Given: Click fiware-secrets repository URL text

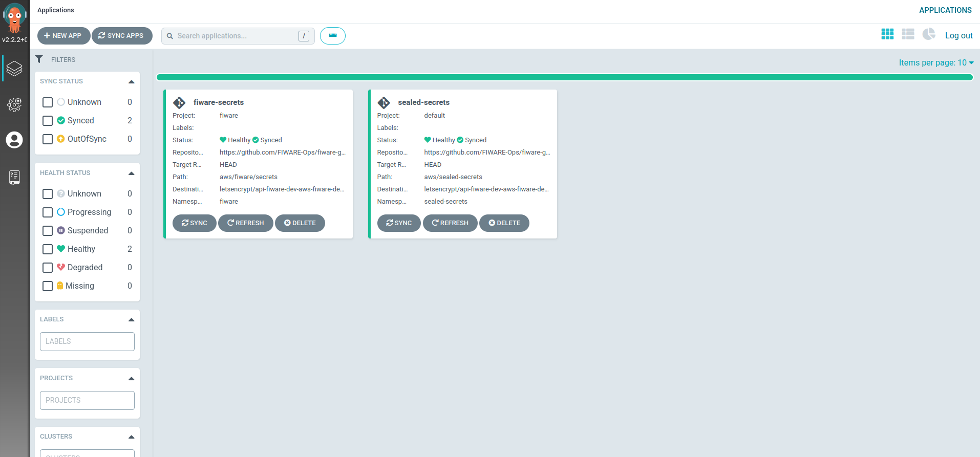Looking at the screenshot, I should [x=283, y=153].
